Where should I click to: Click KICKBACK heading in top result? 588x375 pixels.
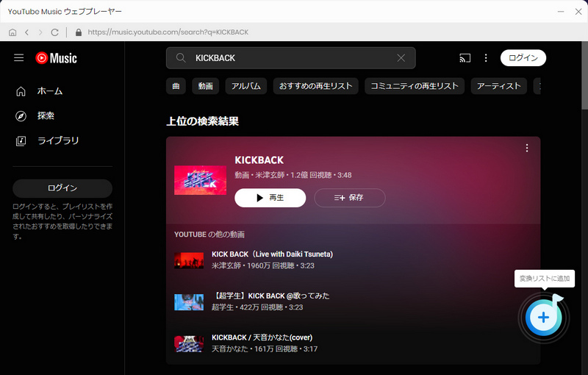tap(259, 160)
